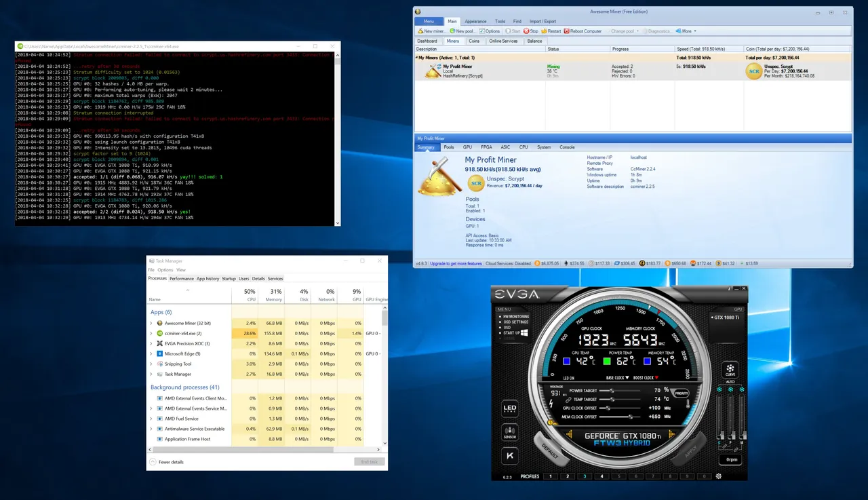This screenshot has height=500, width=868.
Task: Click the SCR coin icon in miner row
Action: [753, 71]
